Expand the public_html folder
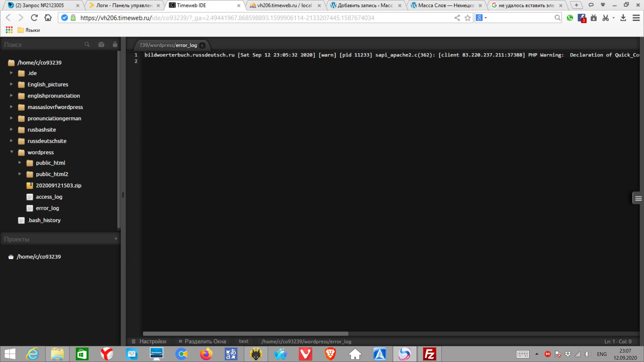644x362 pixels. tap(20, 163)
